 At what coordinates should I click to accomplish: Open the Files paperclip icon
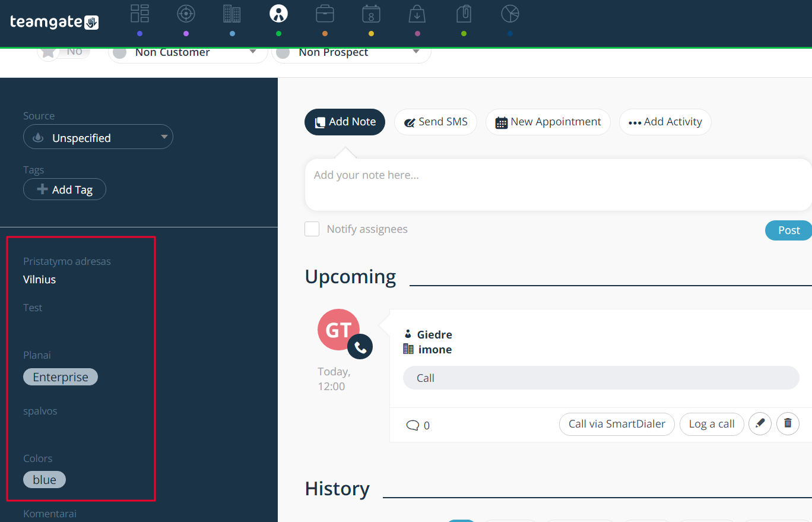point(464,13)
